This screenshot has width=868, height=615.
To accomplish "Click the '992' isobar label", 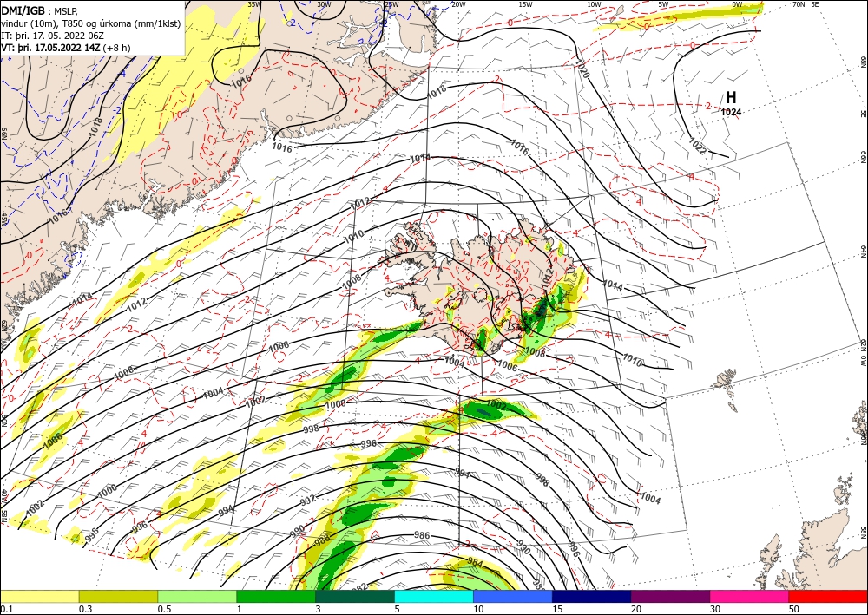I will coord(308,500).
